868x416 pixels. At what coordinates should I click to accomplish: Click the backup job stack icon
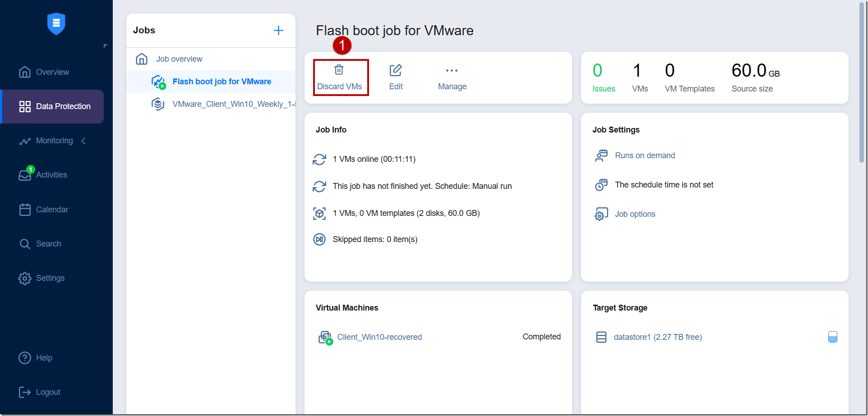click(x=158, y=104)
